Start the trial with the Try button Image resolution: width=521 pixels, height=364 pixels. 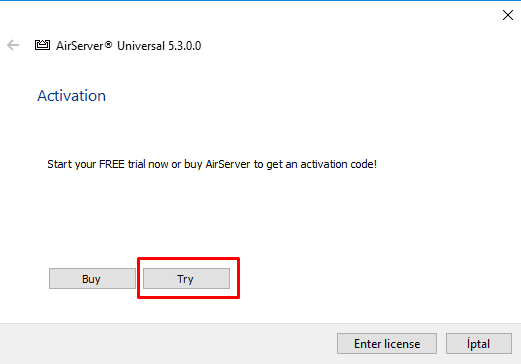click(x=186, y=279)
